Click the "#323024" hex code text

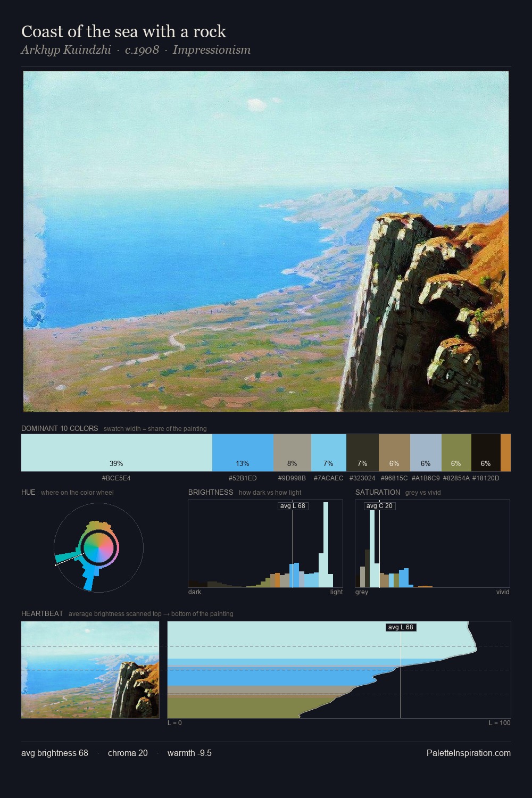click(x=362, y=478)
